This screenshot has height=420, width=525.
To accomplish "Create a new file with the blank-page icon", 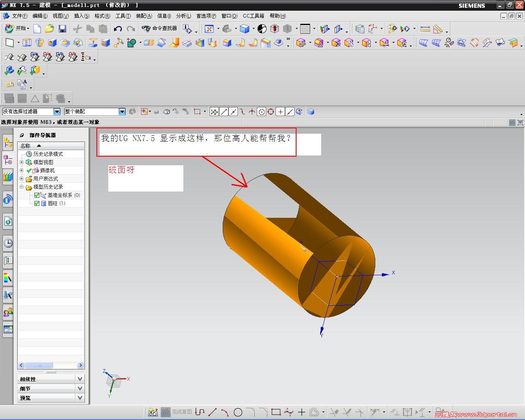I will 37,29.
